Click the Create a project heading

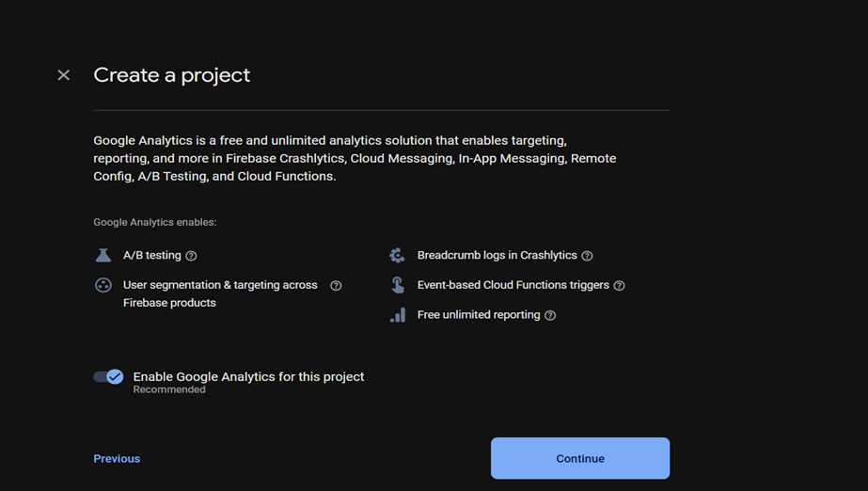pos(171,75)
